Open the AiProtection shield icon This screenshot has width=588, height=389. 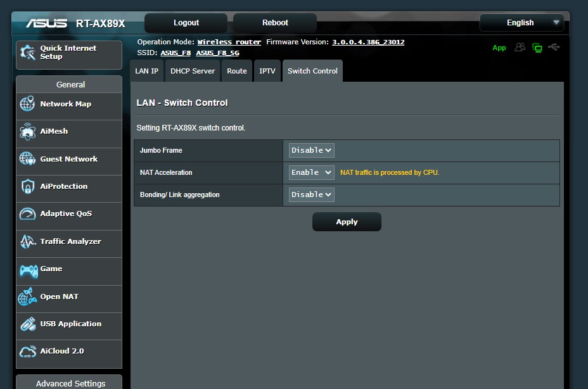(27, 186)
